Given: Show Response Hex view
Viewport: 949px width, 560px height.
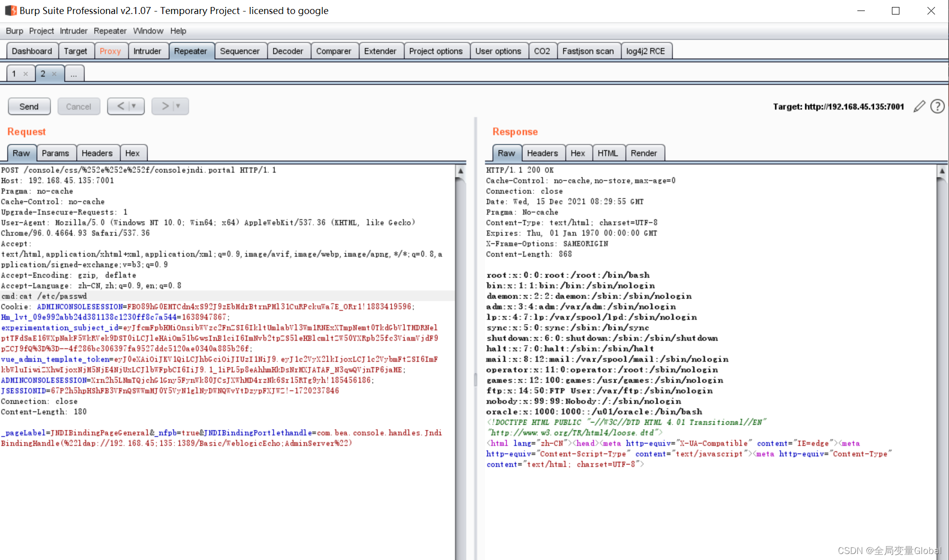Looking at the screenshot, I should [x=578, y=153].
